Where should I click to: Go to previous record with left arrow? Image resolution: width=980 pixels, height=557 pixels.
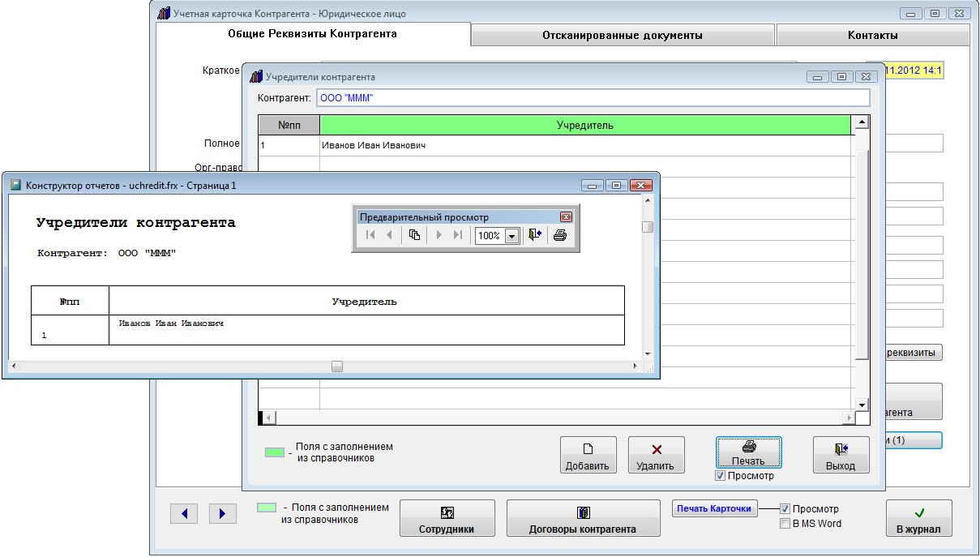pyautogui.click(x=184, y=513)
